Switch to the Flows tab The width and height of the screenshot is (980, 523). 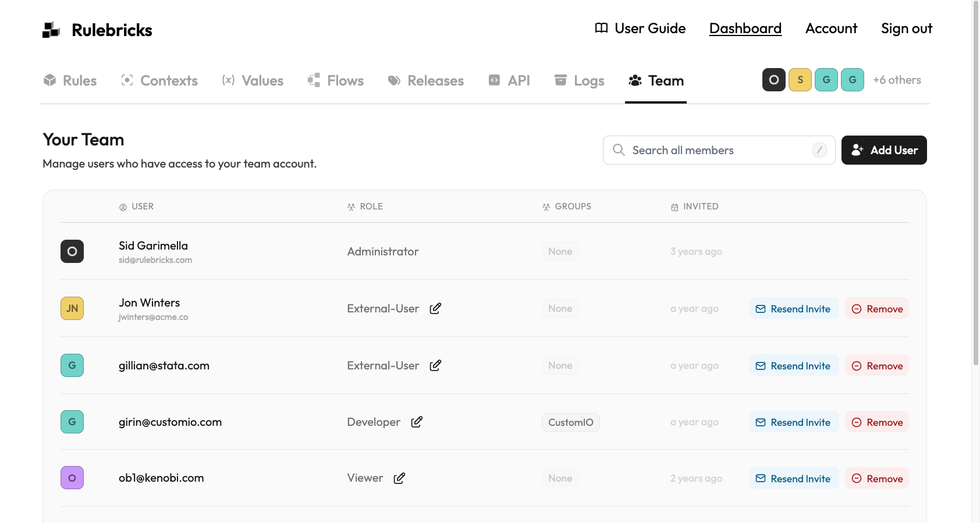click(336, 80)
